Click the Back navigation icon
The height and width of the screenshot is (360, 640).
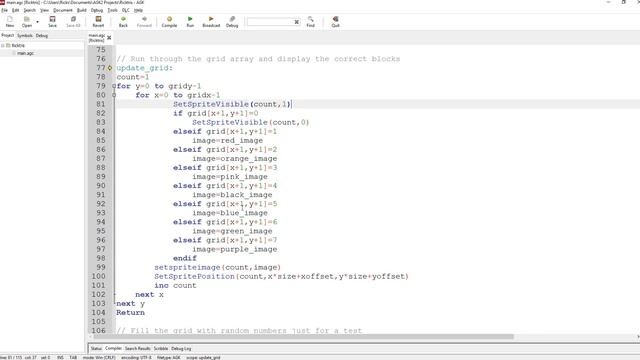pos(123,21)
